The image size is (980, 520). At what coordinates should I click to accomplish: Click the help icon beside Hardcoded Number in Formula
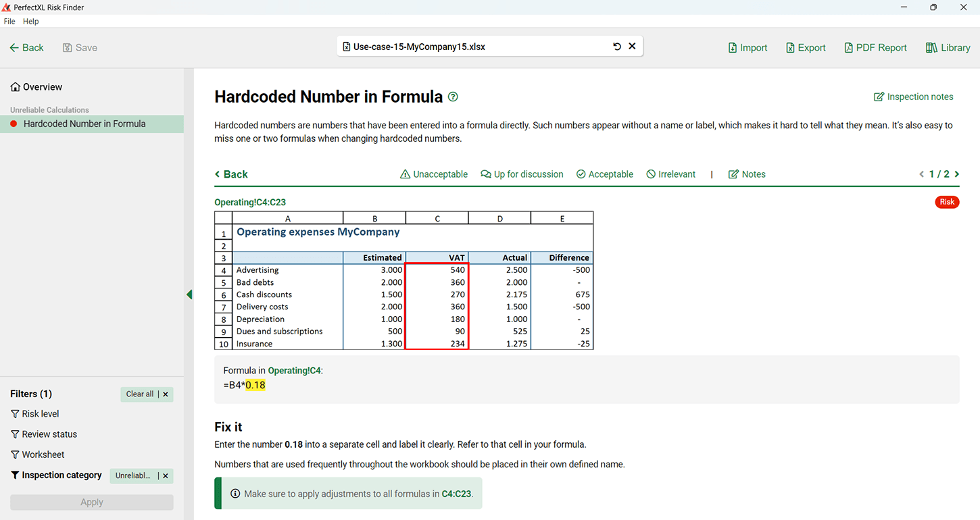452,97
